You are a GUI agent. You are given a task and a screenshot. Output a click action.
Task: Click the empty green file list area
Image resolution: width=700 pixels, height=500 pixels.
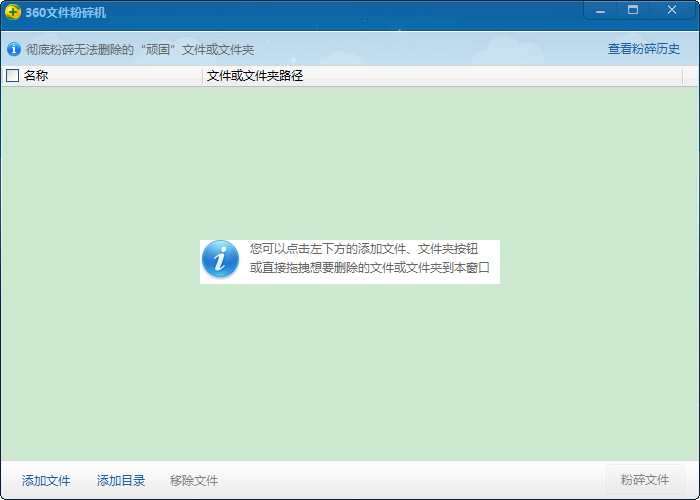click(350, 380)
